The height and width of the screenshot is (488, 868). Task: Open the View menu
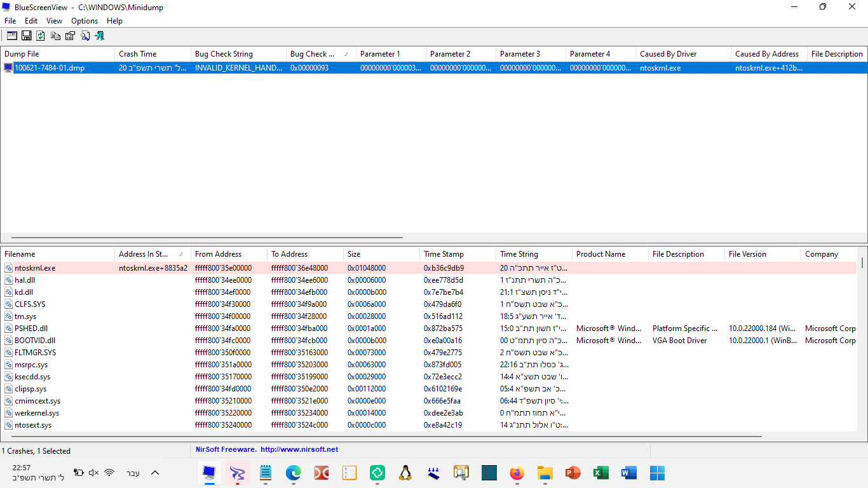point(54,21)
